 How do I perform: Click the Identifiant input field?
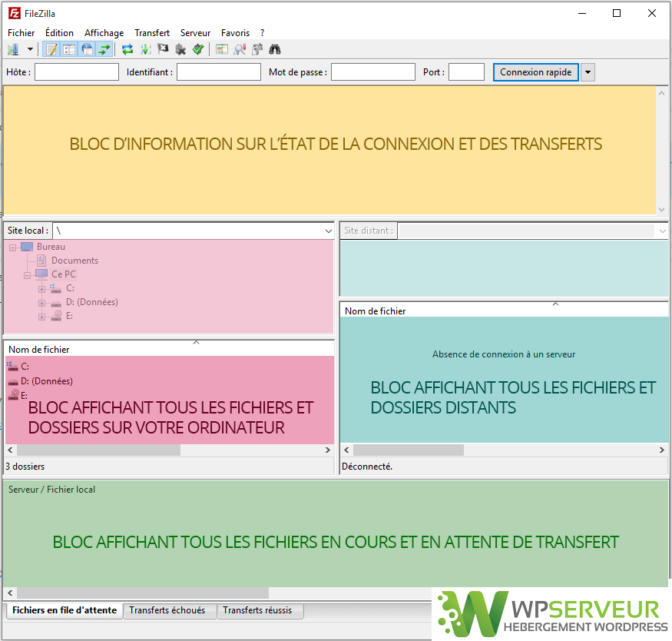coord(219,72)
